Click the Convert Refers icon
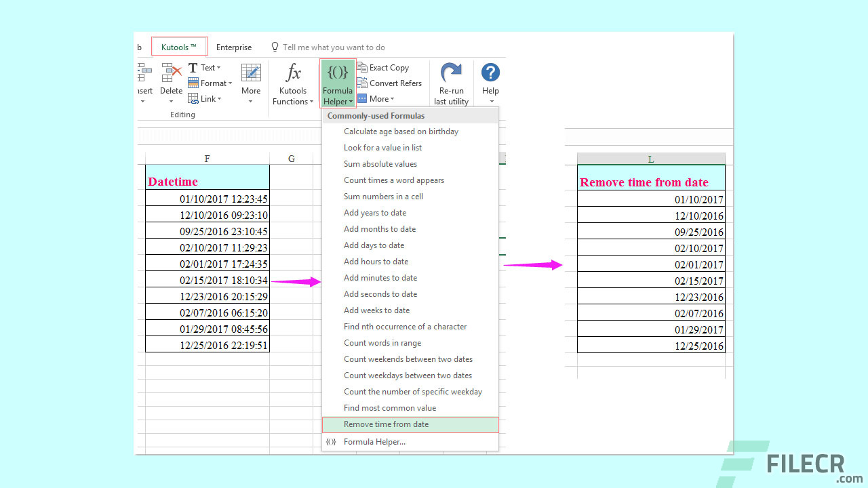This screenshot has height=488, width=868. tap(366, 83)
